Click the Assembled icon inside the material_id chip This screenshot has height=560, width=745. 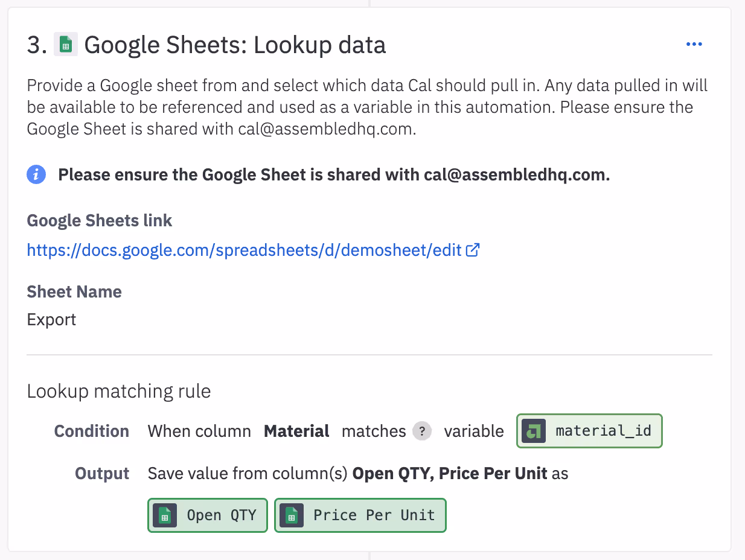coord(534,431)
